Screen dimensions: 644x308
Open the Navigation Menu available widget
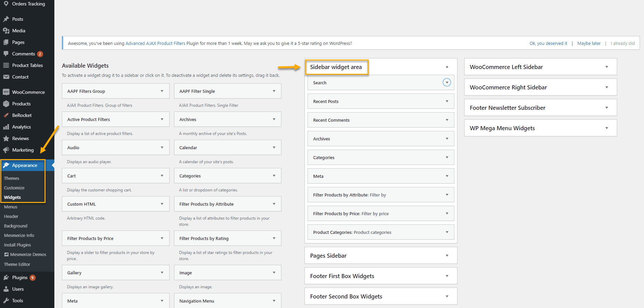[228, 301]
